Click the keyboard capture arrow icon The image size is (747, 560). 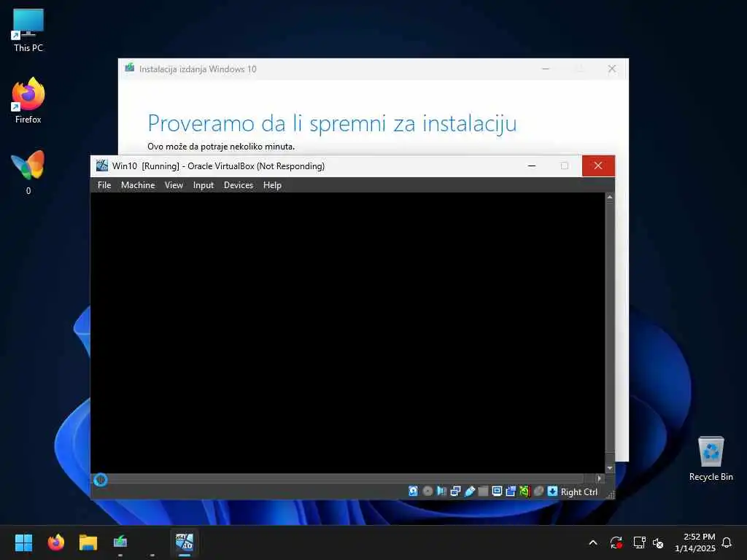pos(552,491)
